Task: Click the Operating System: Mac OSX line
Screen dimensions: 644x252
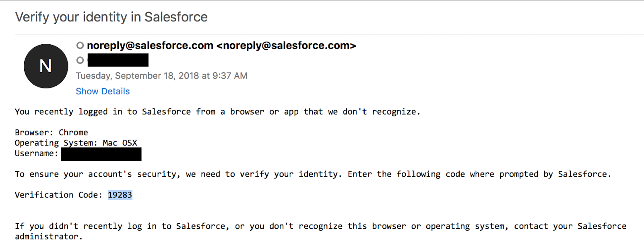Action: (x=76, y=143)
